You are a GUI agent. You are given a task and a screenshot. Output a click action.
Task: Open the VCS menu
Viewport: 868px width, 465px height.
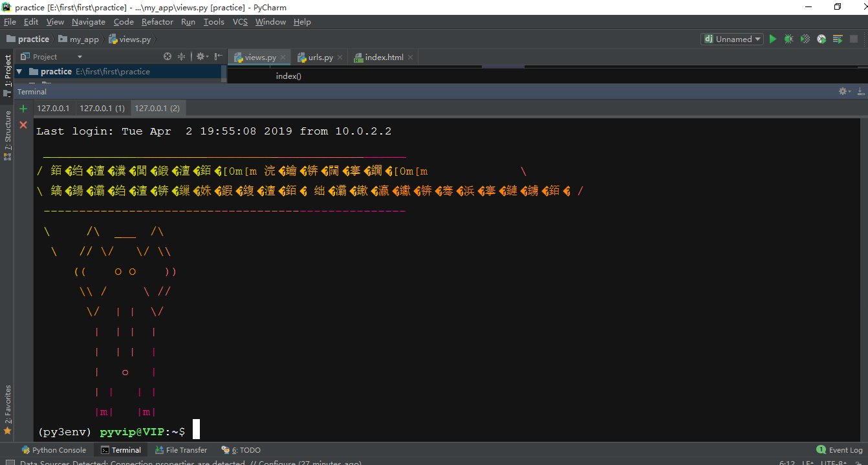[240, 21]
